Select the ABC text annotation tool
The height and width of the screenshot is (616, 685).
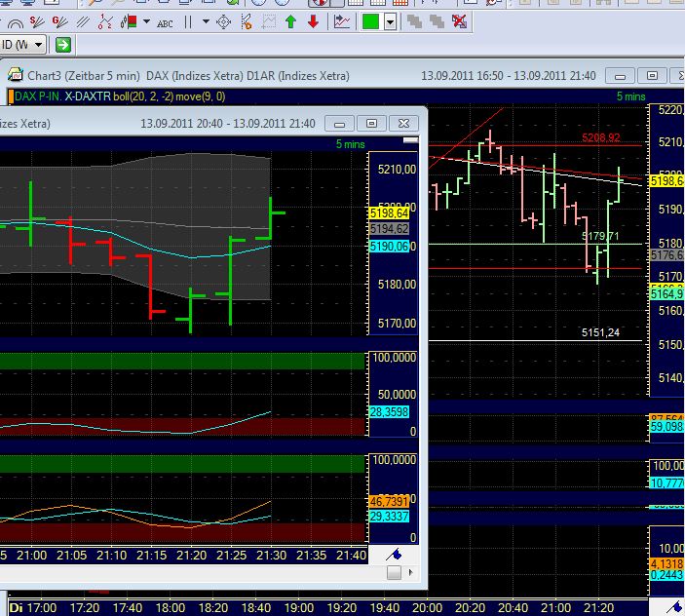coord(165,23)
